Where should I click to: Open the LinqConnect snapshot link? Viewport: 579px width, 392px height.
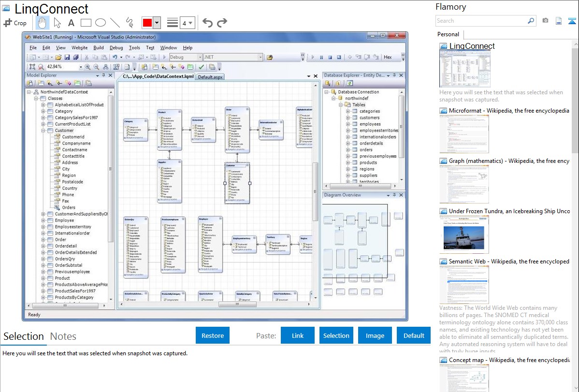pyautogui.click(x=472, y=46)
